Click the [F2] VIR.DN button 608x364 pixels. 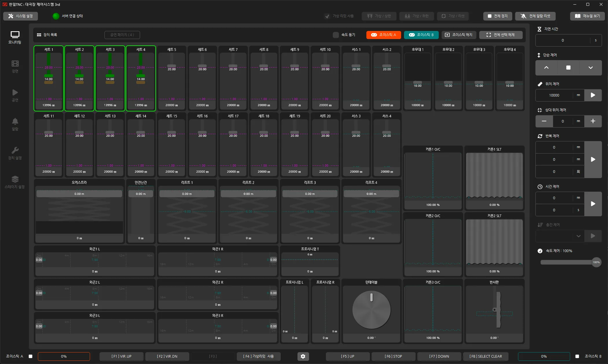(x=167, y=356)
